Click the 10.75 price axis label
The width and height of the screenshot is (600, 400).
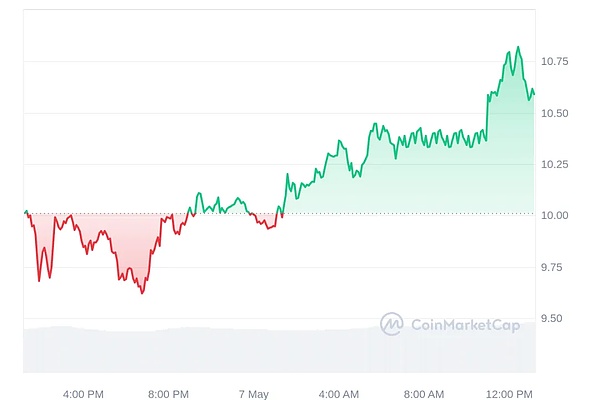click(554, 62)
